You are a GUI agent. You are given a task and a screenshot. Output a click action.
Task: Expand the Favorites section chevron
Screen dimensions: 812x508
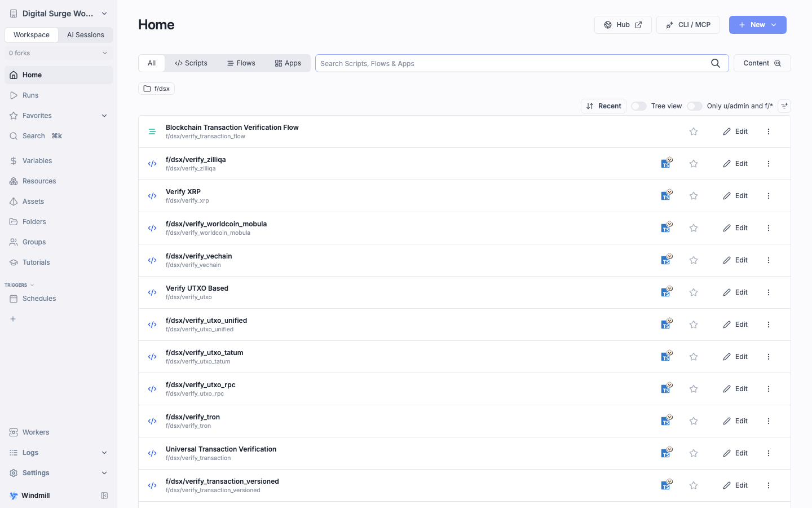point(104,116)
